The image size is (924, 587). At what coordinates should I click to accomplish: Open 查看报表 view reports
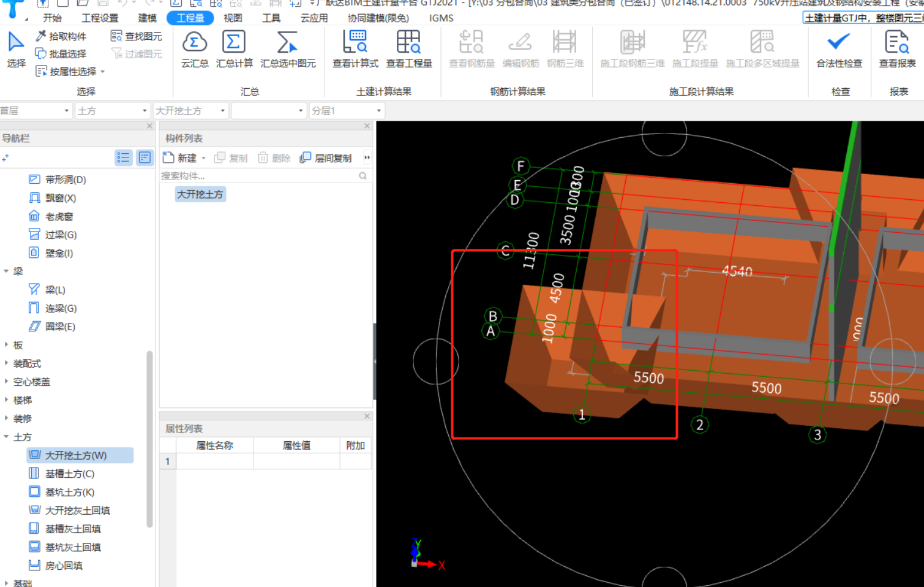[897, 49]
